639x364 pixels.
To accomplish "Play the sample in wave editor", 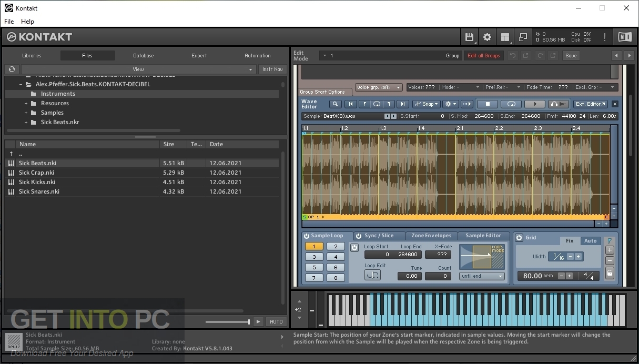I will pos(535,104).
